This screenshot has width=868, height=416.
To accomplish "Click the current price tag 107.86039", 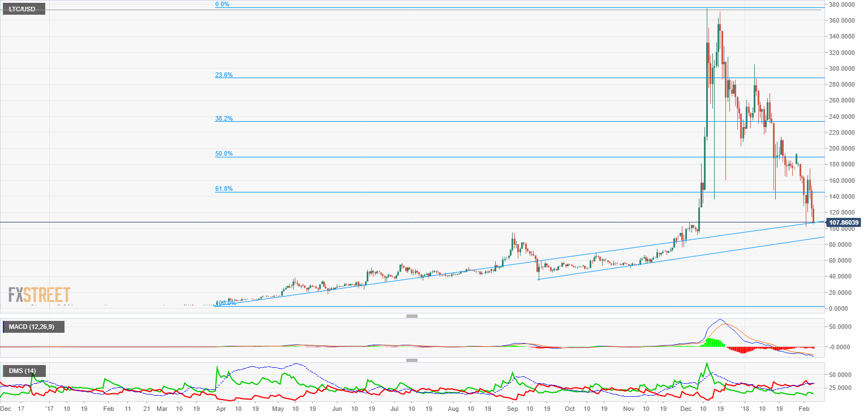I will click(843, 222).
